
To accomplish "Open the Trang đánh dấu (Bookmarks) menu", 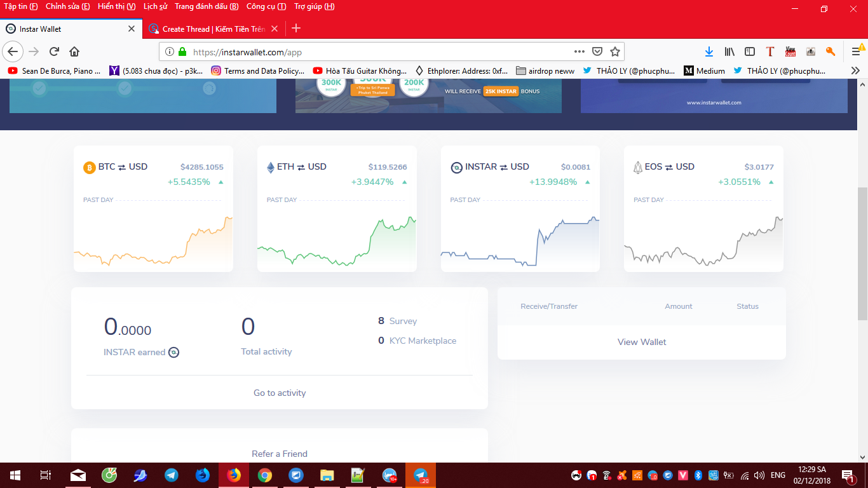I will coord(207,6).
